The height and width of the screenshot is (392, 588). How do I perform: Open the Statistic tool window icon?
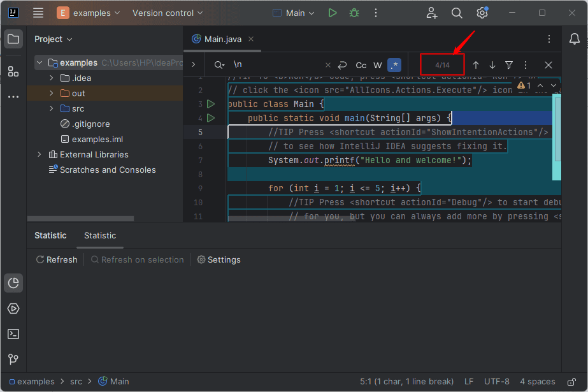13,283
